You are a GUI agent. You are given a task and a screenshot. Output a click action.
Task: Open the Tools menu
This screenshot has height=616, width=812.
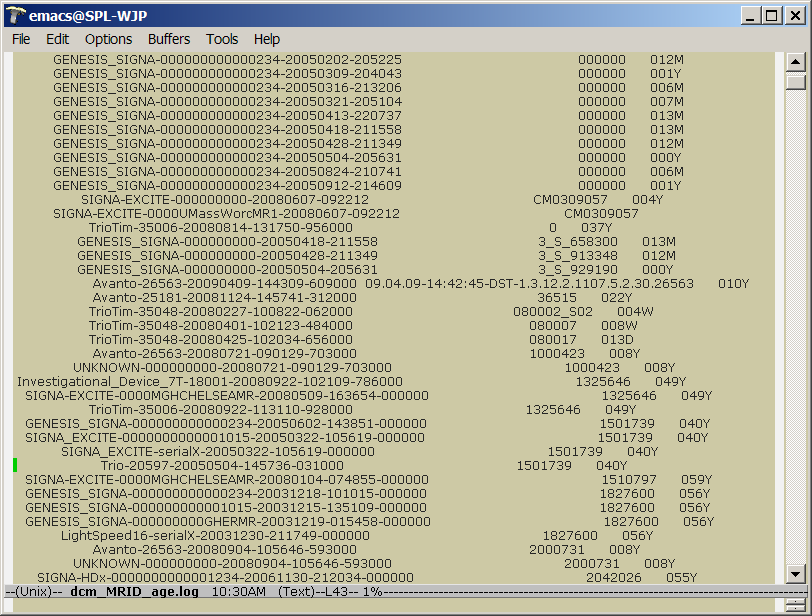(x=221, y=39)
